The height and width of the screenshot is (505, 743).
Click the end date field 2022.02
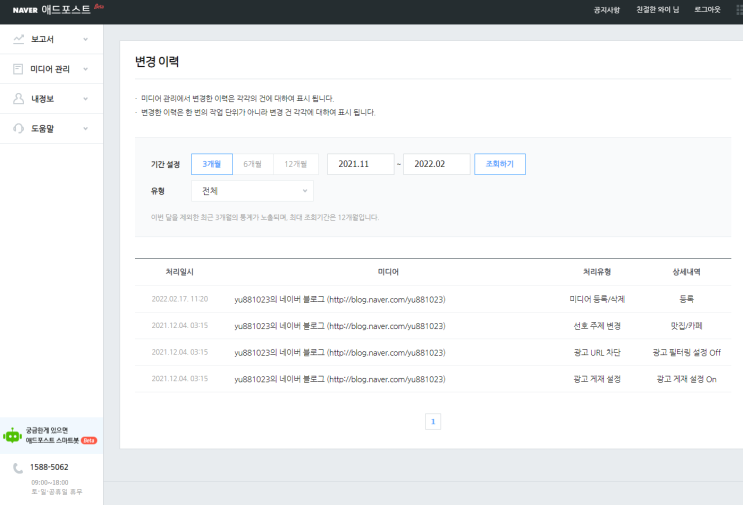point(436,164)
